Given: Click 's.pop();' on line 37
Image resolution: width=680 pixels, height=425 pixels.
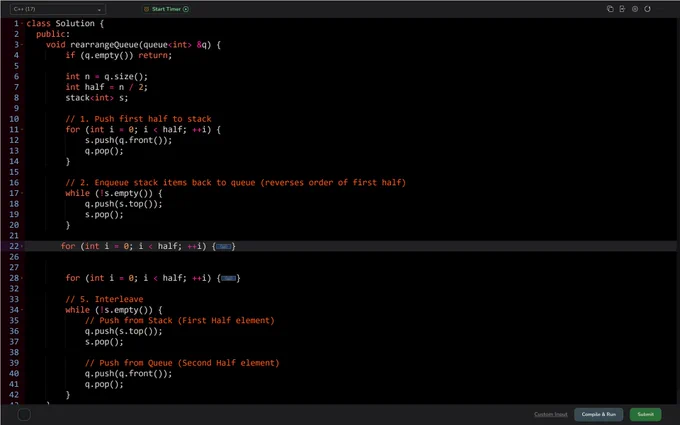Looking at the screenshot, I should tap(104, 342).
